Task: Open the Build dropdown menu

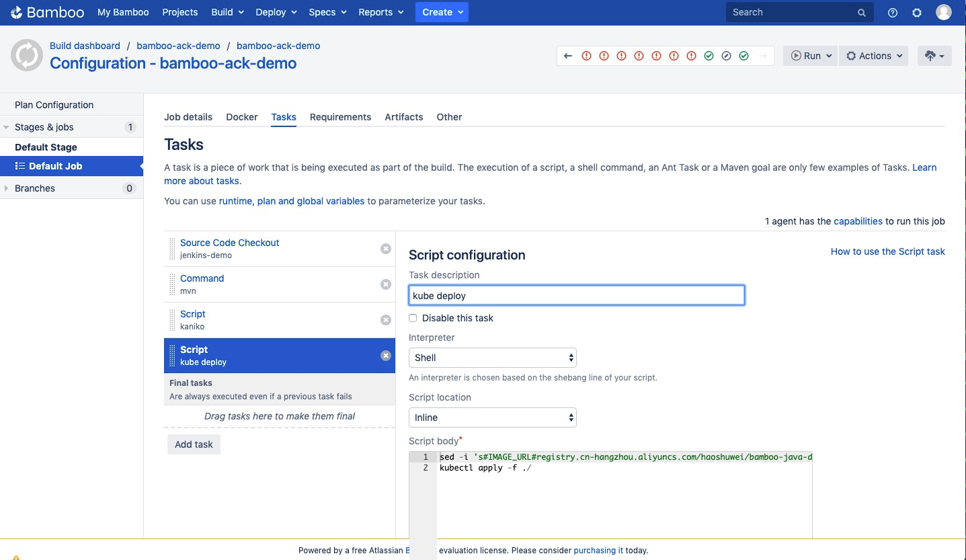Action: coord(227,12)
